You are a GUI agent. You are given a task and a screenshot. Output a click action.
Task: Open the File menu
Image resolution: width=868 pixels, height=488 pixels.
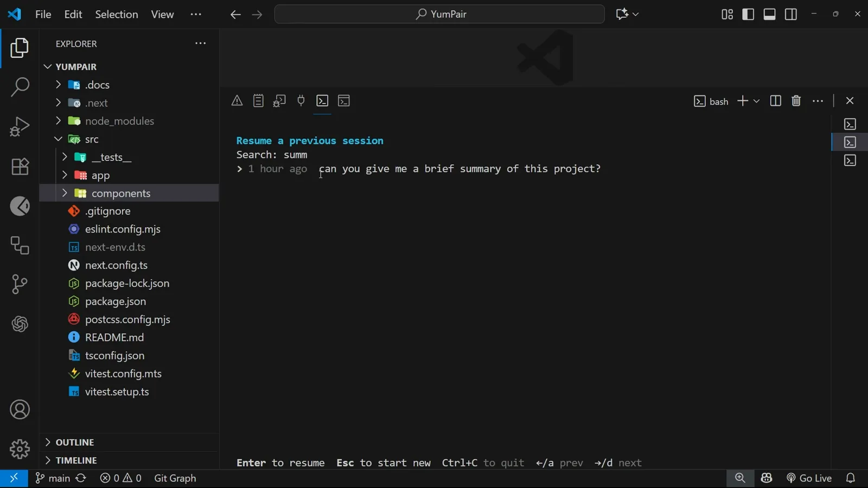point(43,14)
